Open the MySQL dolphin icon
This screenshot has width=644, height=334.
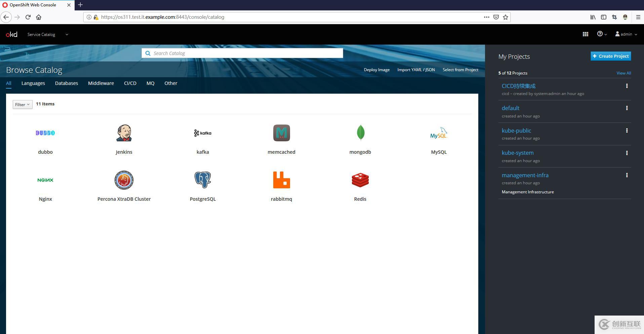pyautogui.click(x=439, y=133)
